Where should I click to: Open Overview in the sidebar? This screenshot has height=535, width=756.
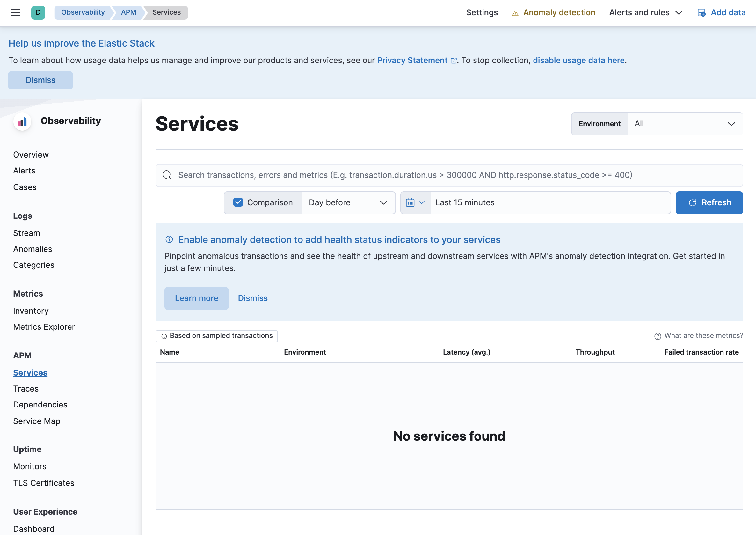click(x=31, y=155)
